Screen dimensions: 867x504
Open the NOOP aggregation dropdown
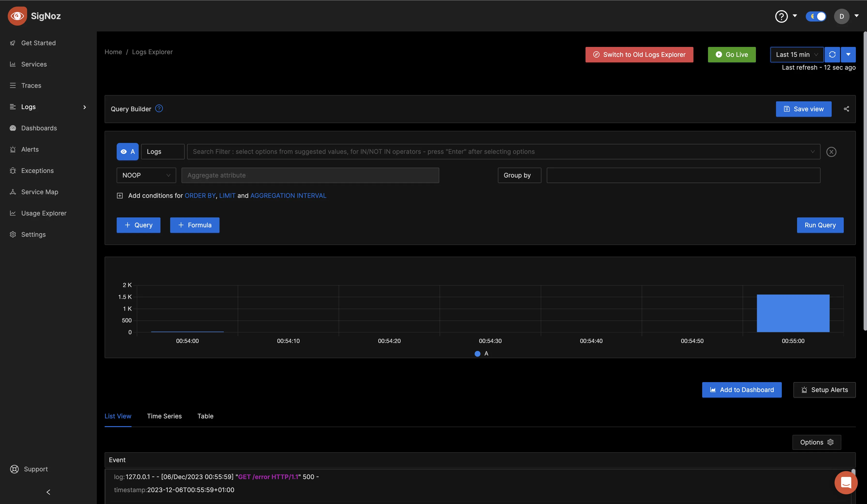click(146, 175)
